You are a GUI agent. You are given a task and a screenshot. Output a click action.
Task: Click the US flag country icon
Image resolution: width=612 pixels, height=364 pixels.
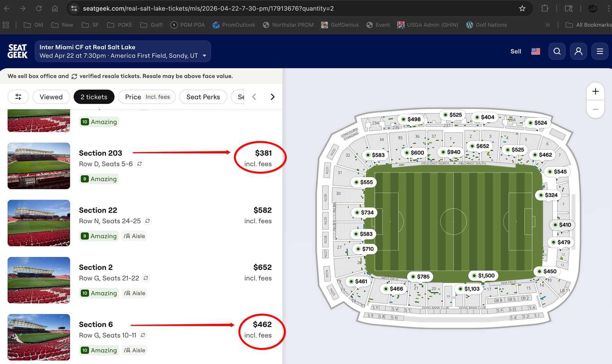(x=535, y=51)
